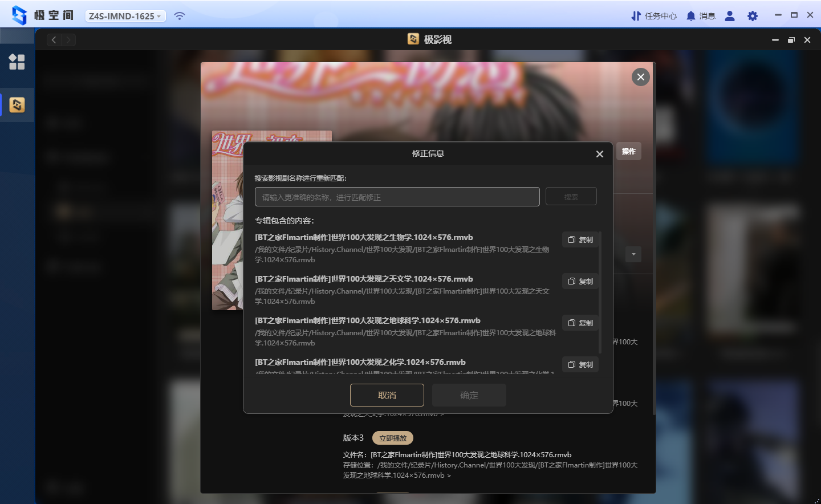Close the 修正信息 dialog
This screenshot has height=504, width=821.
click(x=600, y=154)
